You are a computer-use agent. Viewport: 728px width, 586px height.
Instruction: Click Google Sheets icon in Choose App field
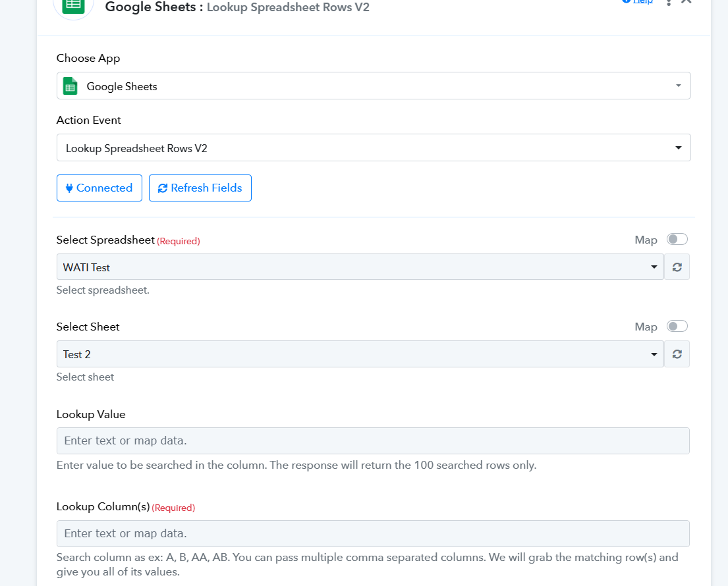[70, 86]
